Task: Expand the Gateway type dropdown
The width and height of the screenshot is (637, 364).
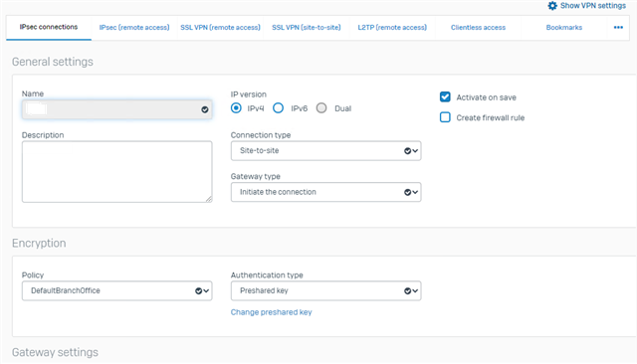Action: point(325,192)
